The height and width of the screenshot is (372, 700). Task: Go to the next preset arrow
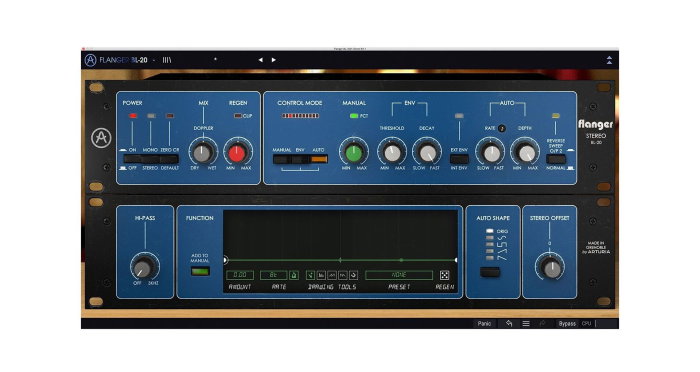click(x=274, y=60)
